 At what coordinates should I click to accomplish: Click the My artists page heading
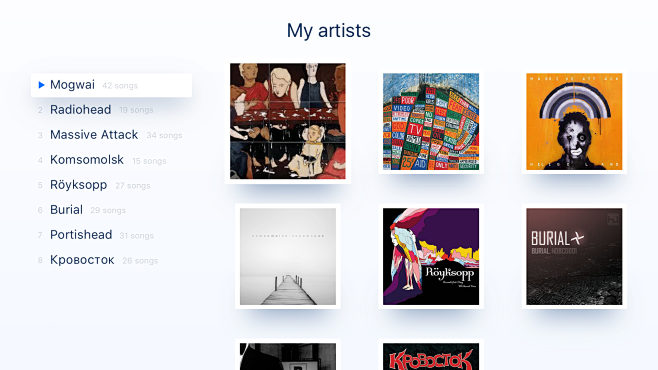coord(329,31)
